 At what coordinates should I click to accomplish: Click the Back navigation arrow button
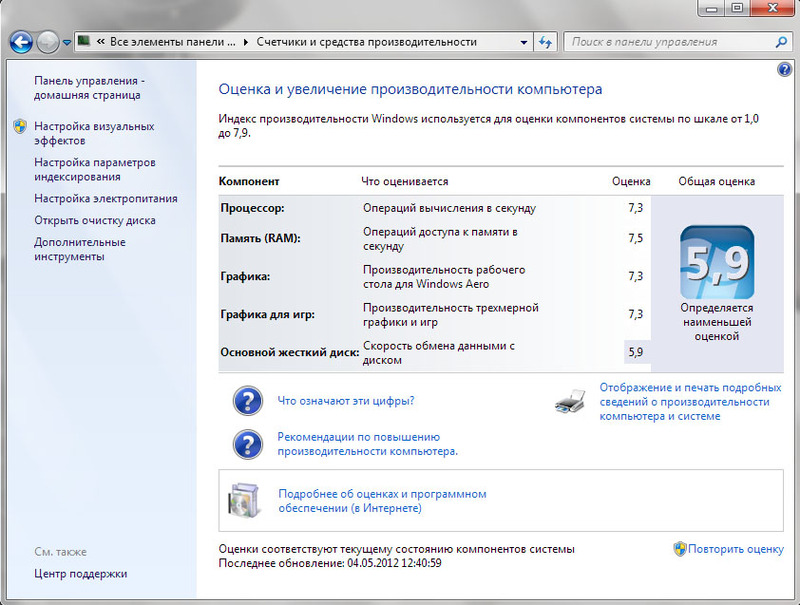tap(21, 42)
